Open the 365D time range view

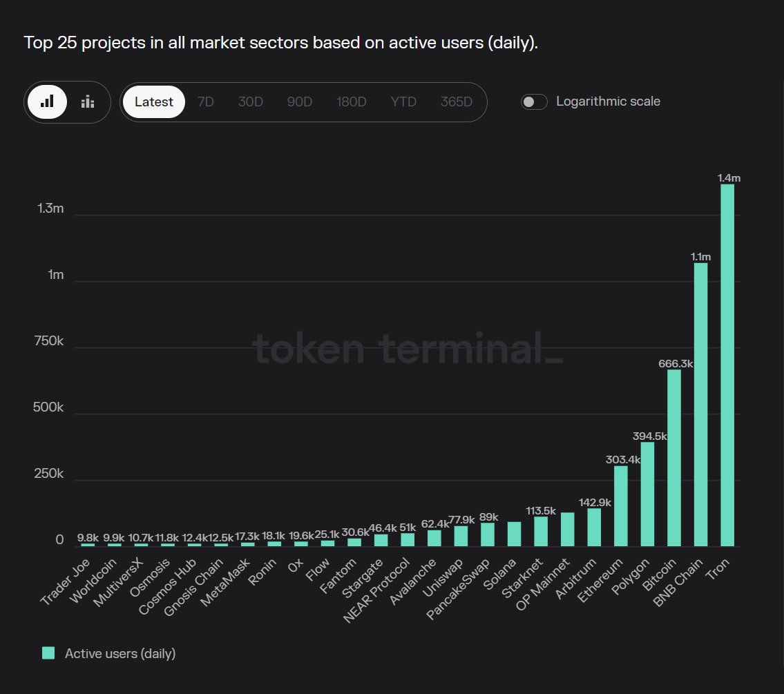coord(457,102)
